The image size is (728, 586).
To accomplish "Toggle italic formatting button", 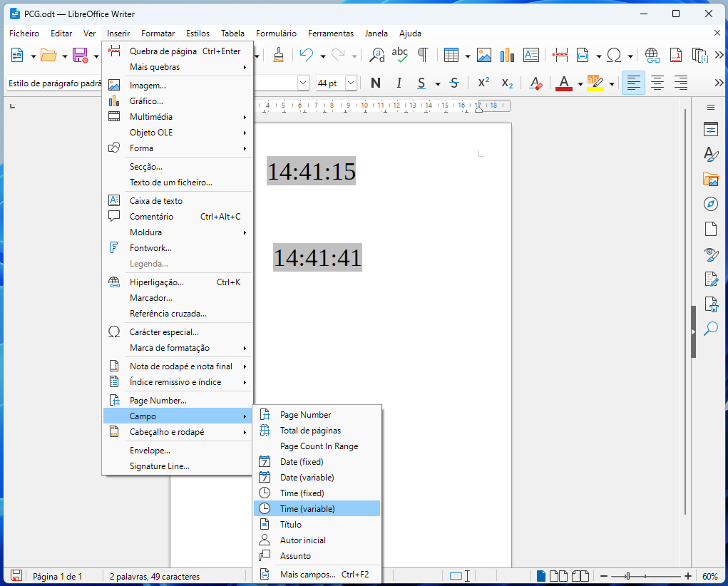I will 399,83.
